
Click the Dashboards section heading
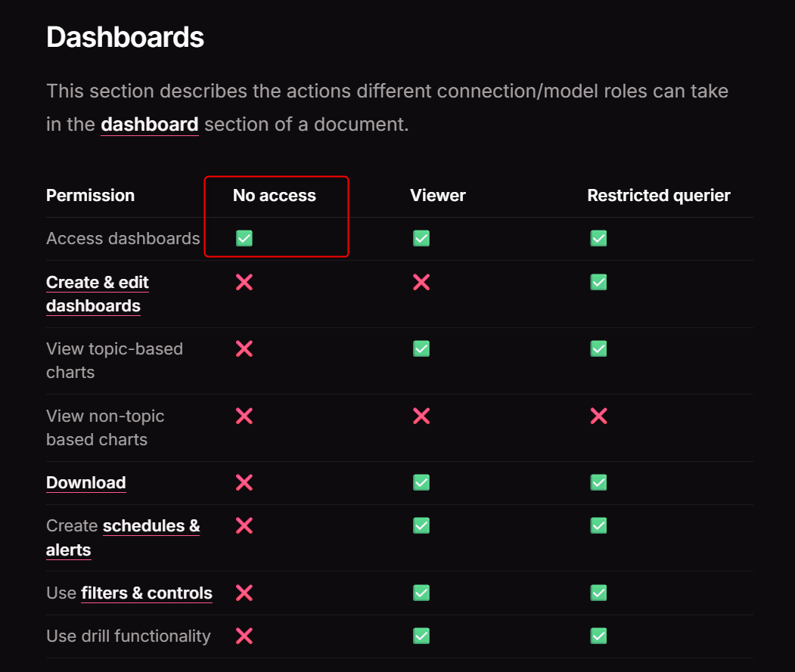click(x=125, y=36)
